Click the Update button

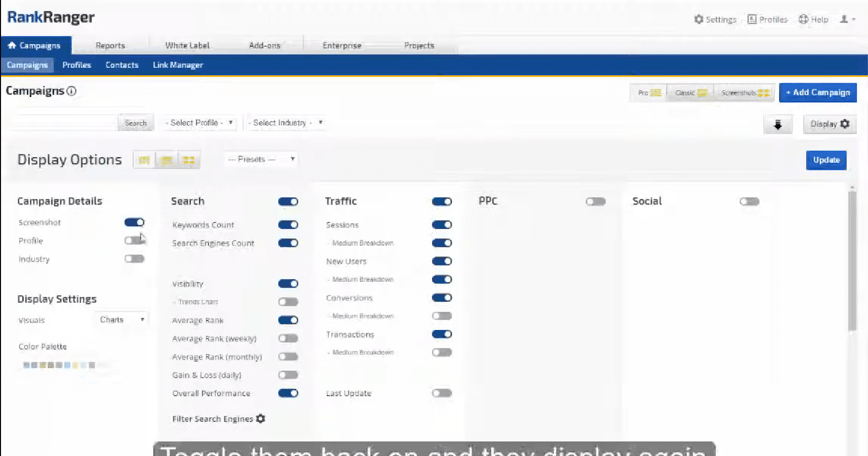(826, 160)
